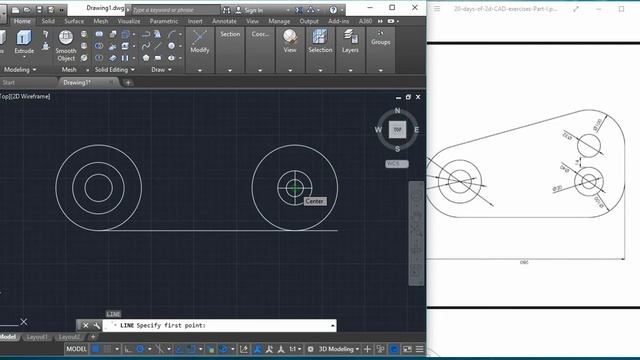
Task: Click the fullscreen expand icon in PDF window
Action: pos(576,9)
